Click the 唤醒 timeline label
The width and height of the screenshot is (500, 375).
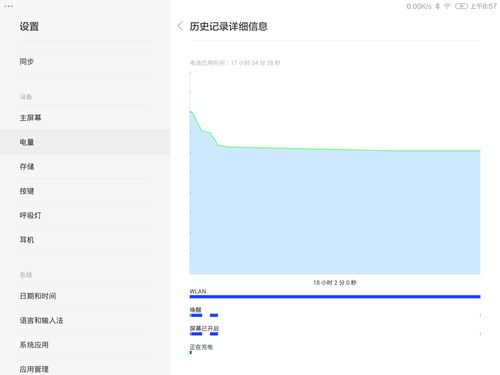(196, 310)
